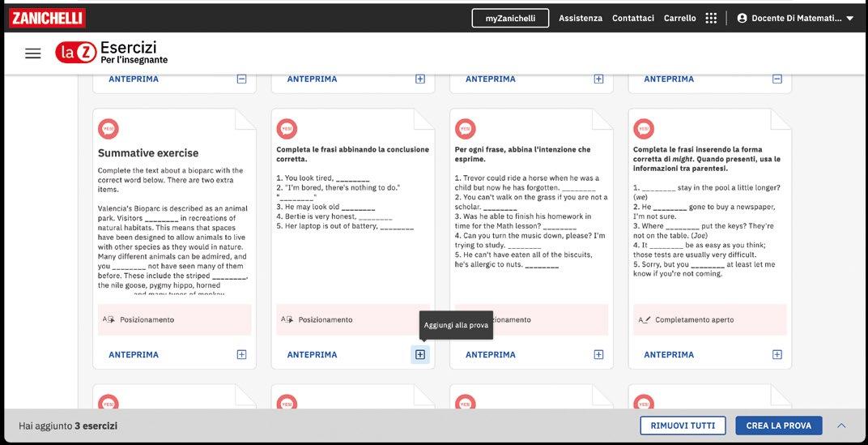Image resolution: width=868 pixels, height=445 pixels.
Task: Expand the added exercises bar chevron
Action: coord(841,426)
